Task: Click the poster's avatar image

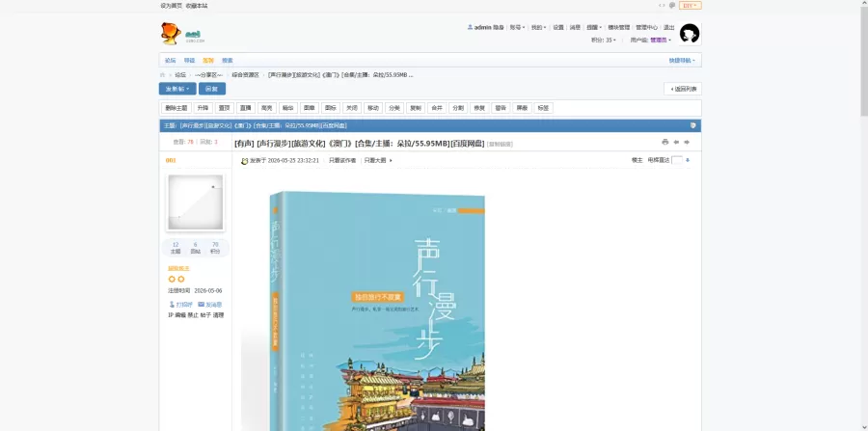Action: tap(196, 202)
